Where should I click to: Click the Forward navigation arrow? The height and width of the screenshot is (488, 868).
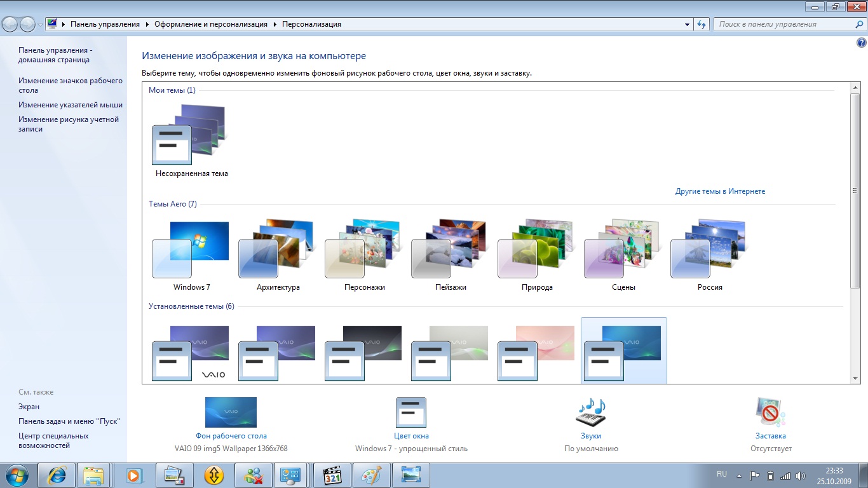[27, 24]
